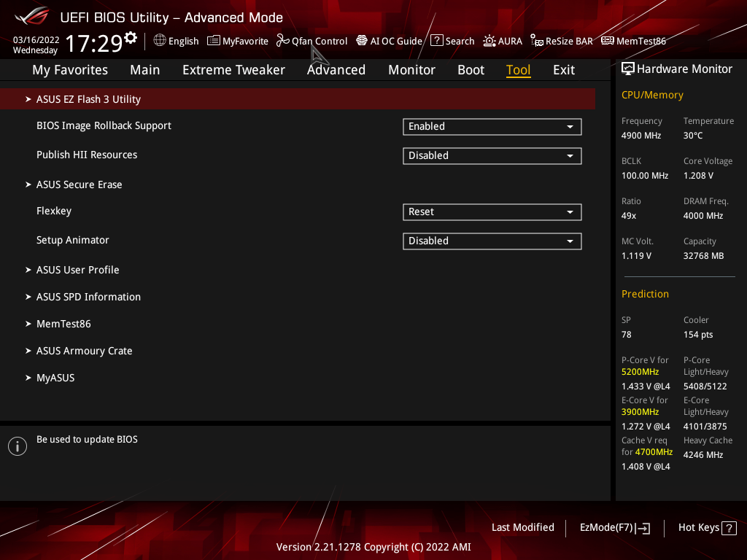Open Publish HII Resources dropdown
Image resolution: width=747 pixels, height=560 pixels.
click(x=492, y=156)
